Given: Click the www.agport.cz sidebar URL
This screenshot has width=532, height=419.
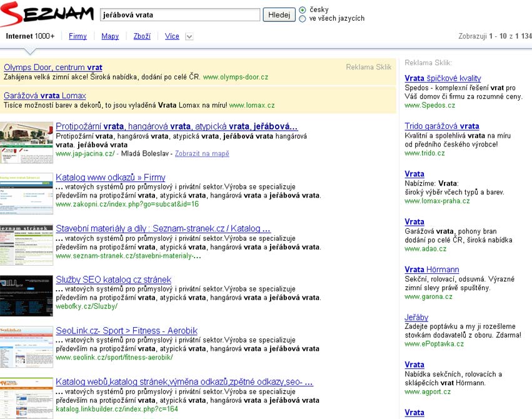Looking at the screenshot, I should point(428,391).
